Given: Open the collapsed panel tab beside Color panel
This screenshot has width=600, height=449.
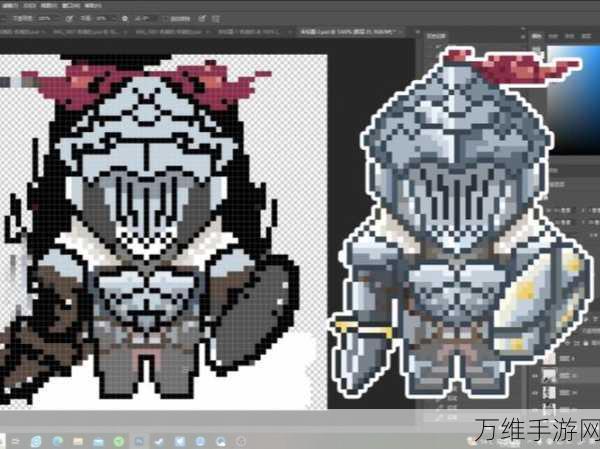Looking at the screenshot, I should (436, 36).
